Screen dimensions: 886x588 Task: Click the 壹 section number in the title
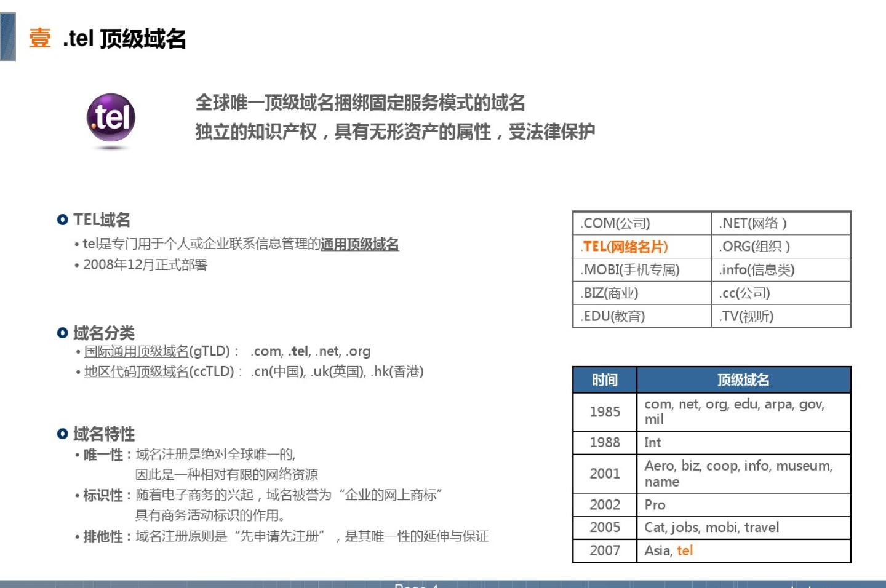[x=40, y=38]
